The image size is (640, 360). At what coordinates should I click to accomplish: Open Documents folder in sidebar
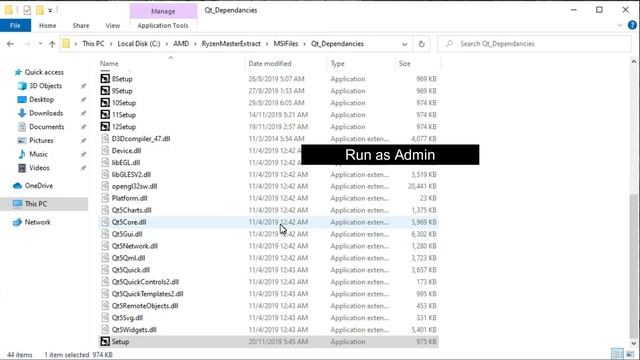(47, 127)
